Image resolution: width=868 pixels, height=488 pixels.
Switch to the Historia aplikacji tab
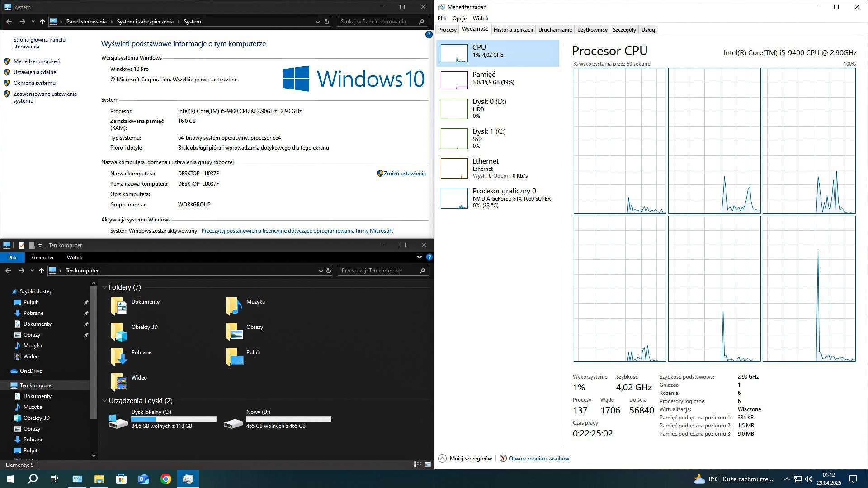[x=513, y=30]
